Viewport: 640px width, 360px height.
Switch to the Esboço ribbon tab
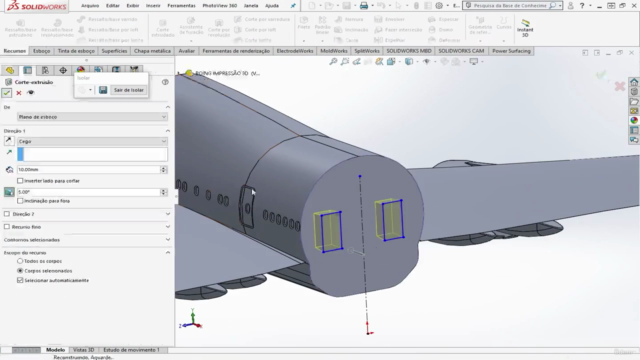(x=41, y=51)
